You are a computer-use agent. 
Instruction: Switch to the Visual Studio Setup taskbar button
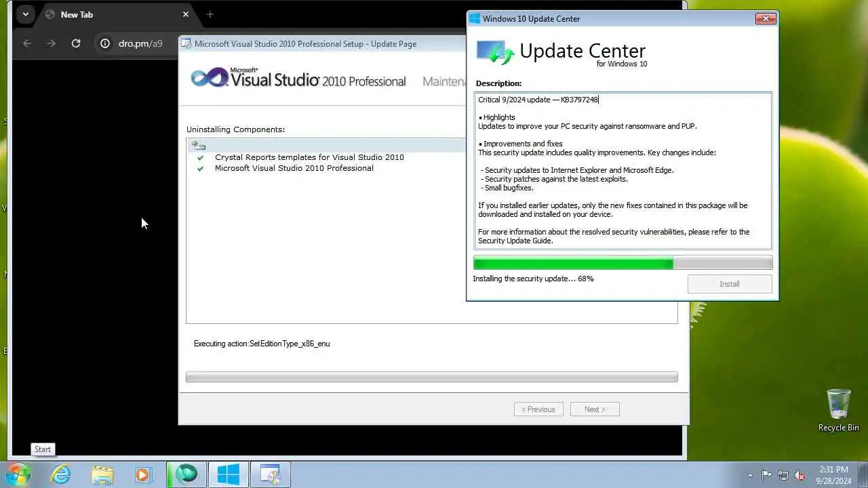point(270,475)
